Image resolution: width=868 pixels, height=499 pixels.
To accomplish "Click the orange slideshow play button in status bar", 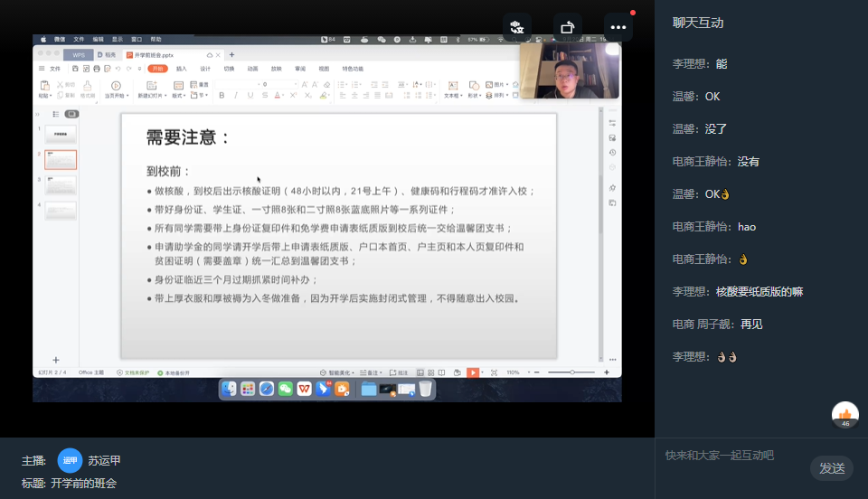I will point(473,372).
